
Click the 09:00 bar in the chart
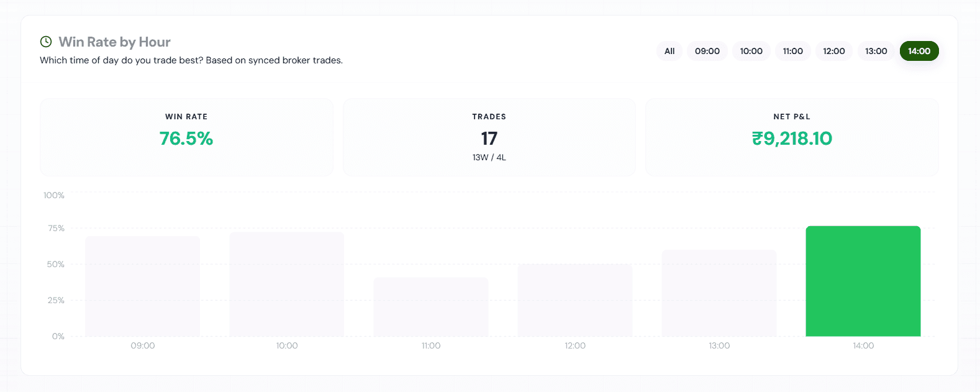143,286
